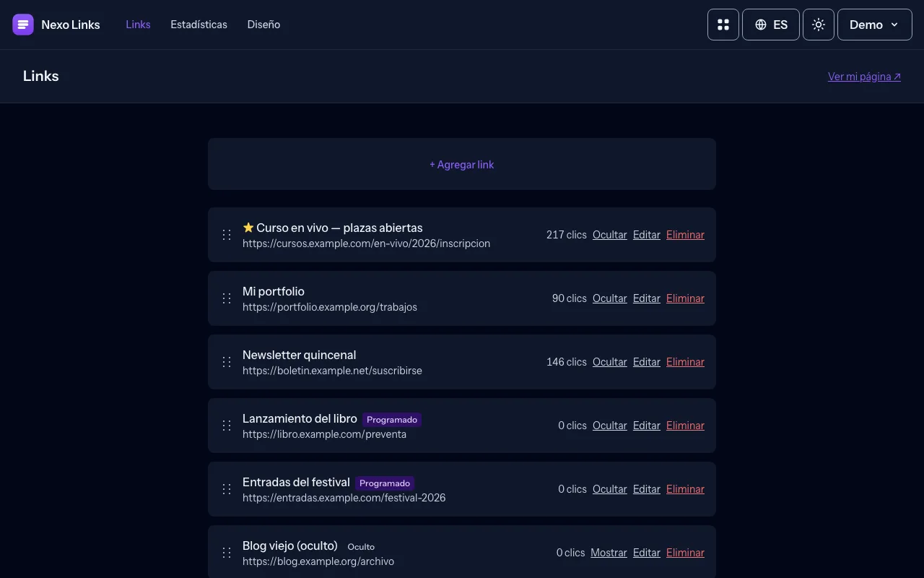Edit the Entradas del festival link
This screenshot has height=578, width=924.
tap(647, 489)
